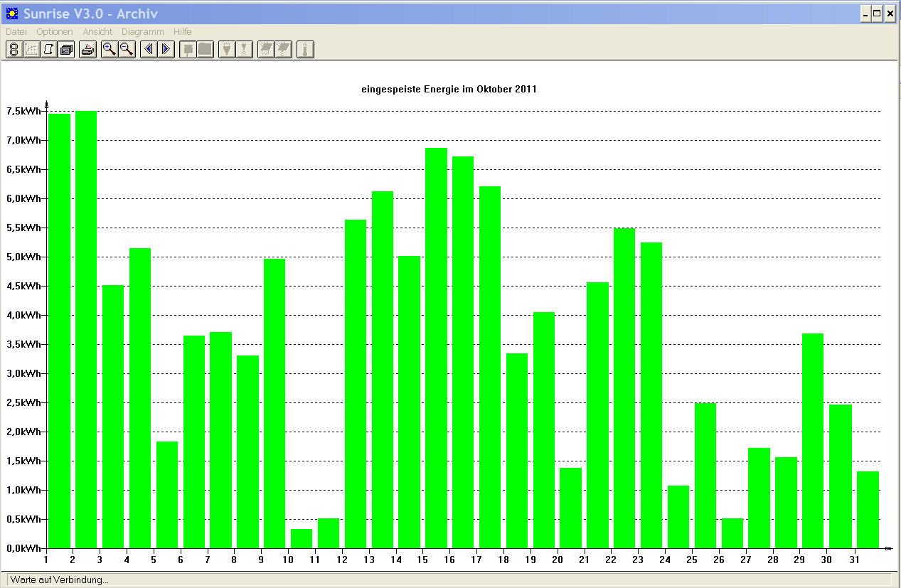Go to the next month with right arrow
The height and width of the screenshot is (588, 901).
(166, 49)
